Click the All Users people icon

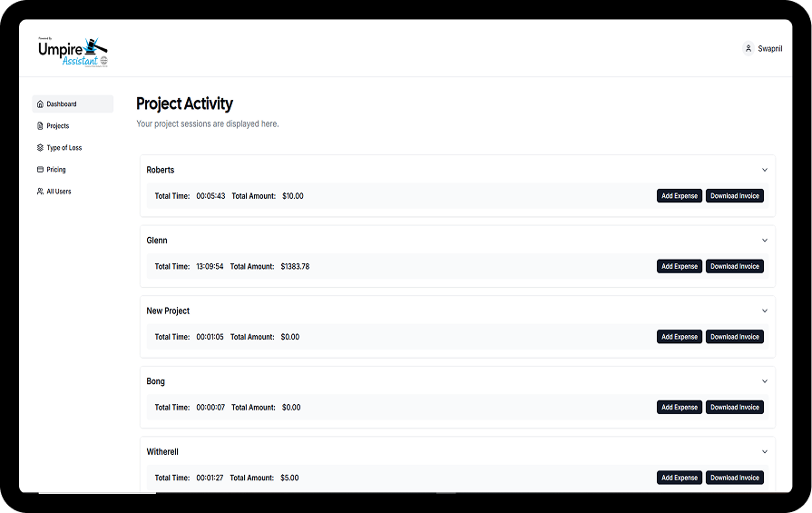(x=40, y=192)
